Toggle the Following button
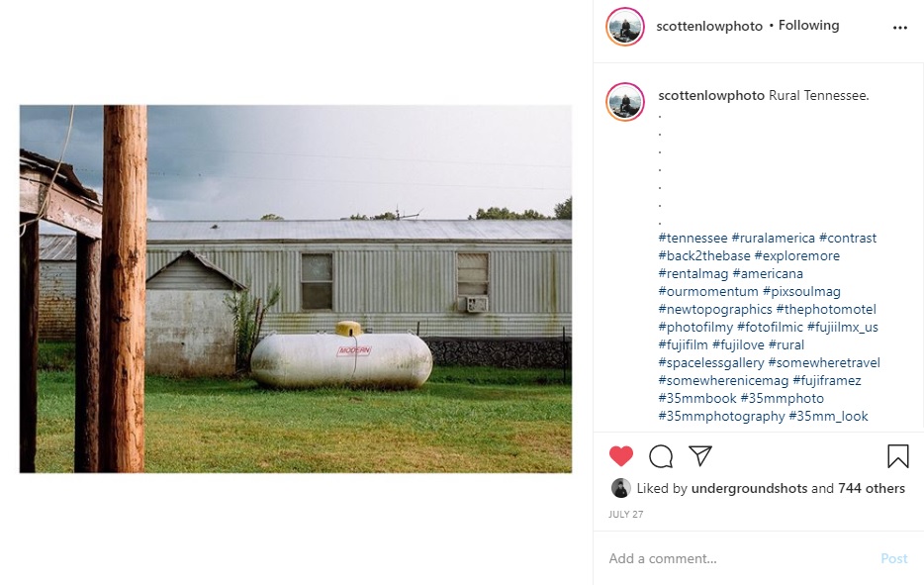Viewport: 924px width, 585px height. [808, 26]
